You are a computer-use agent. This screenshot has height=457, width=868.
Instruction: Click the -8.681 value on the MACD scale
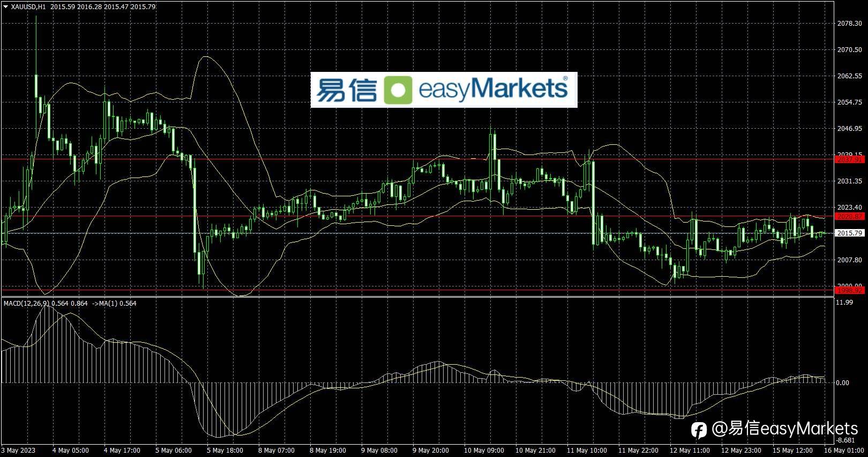pos(845,440)
